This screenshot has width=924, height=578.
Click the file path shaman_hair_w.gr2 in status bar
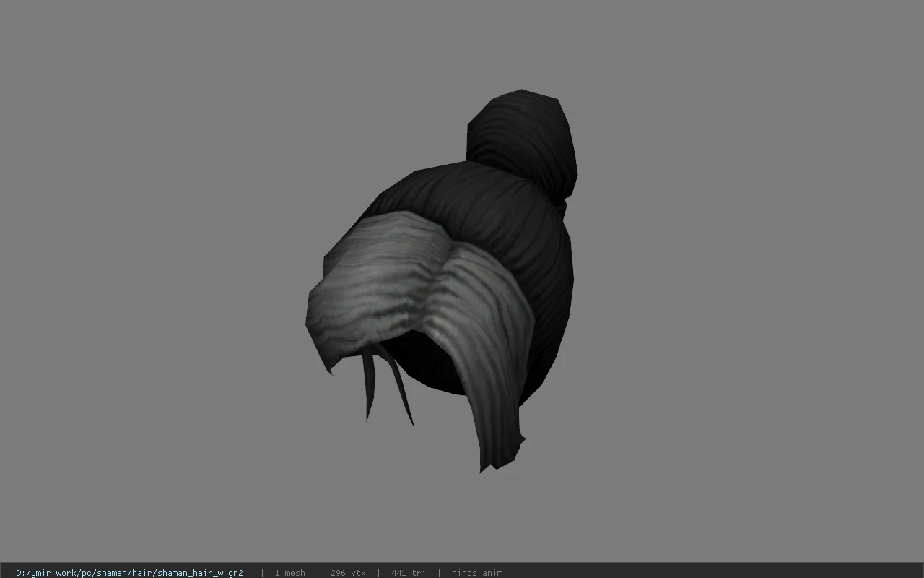(x=129, y=573)
